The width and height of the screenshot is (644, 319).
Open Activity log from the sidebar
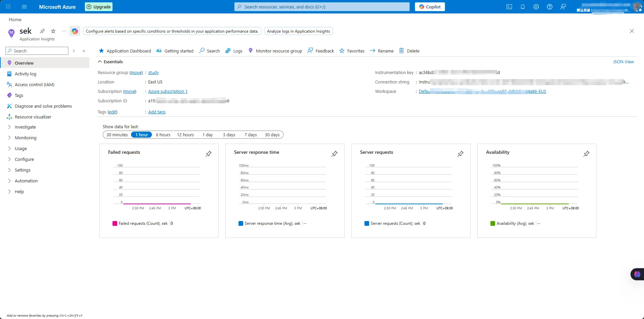coord(25,74)
